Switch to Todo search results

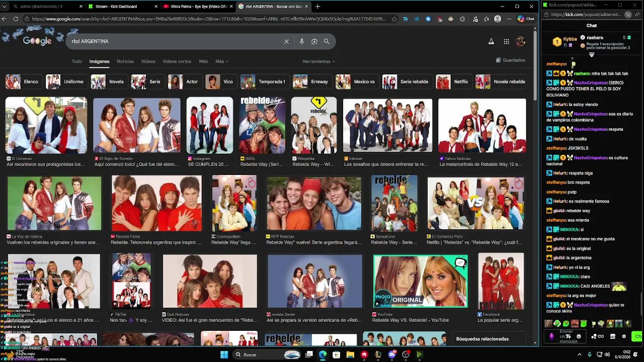(x=76, y=61)
